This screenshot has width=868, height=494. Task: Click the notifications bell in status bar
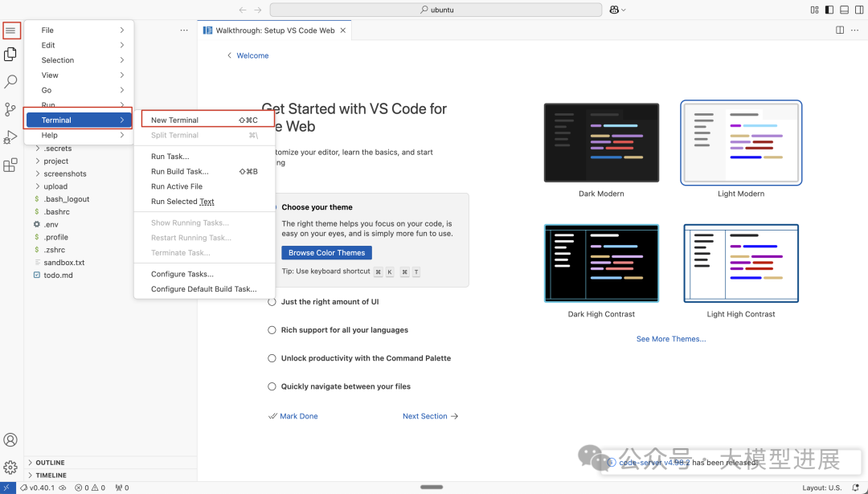[856, 488]
